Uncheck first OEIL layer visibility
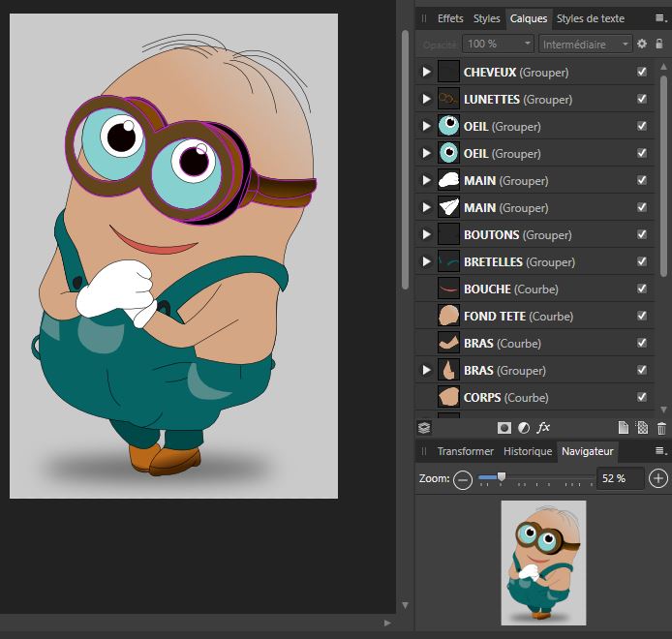672x639 pixels. pos(642,126)
